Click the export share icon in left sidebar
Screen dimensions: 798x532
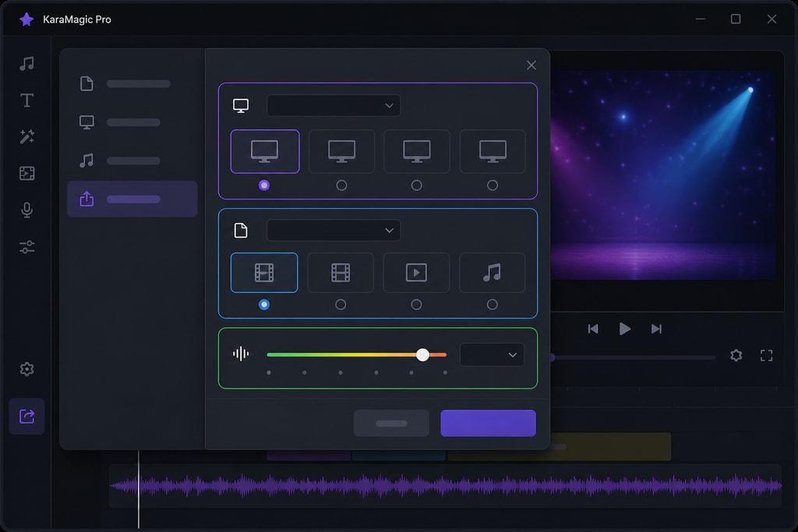[27, 416]
